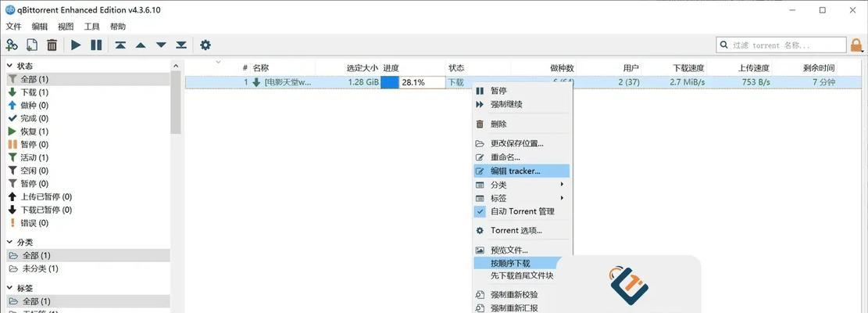
Task: Select 全部 (1) under the 状态 filter
Action: (x=88, y=79)
